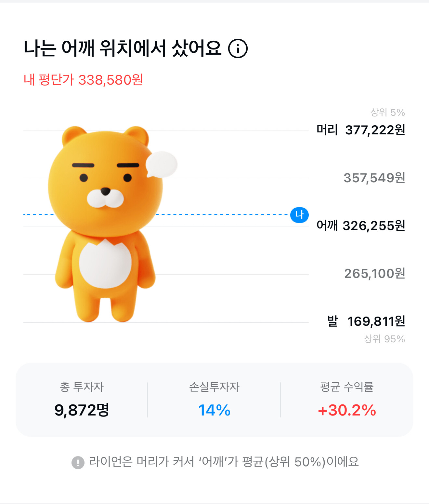Tap the 평균 수익률 +30.2% stat
Screen dimensions: 429x504
coord(347,400)
